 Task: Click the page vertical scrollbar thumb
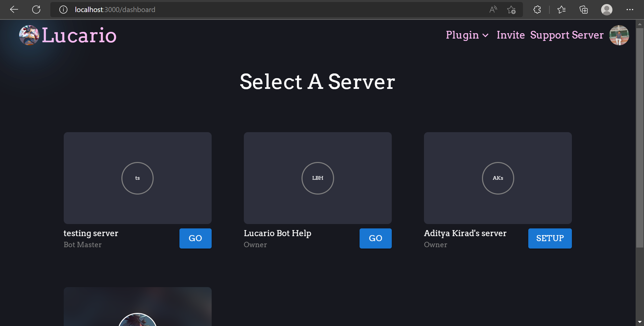click(x=640, y=138)
